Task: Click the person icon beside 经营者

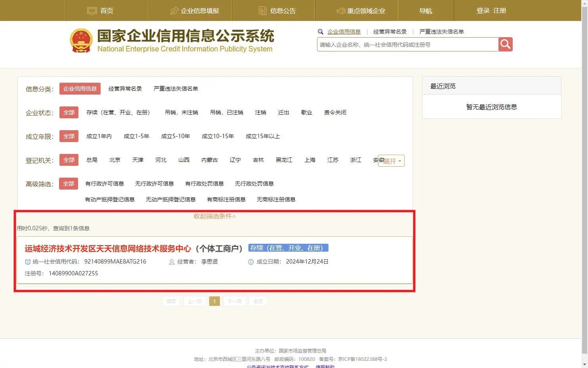Action: 172,262
